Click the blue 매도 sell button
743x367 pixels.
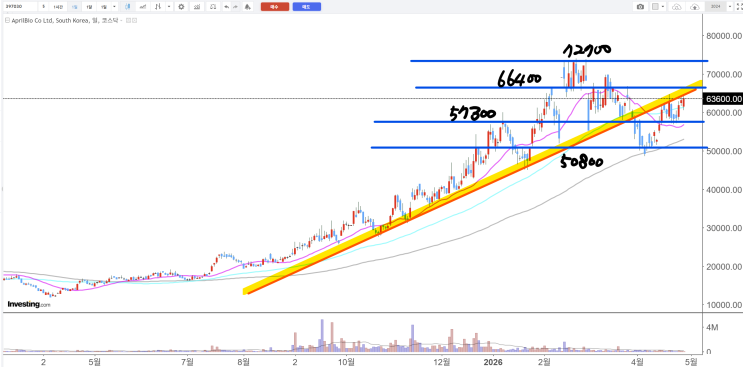[x=307, y=7]
